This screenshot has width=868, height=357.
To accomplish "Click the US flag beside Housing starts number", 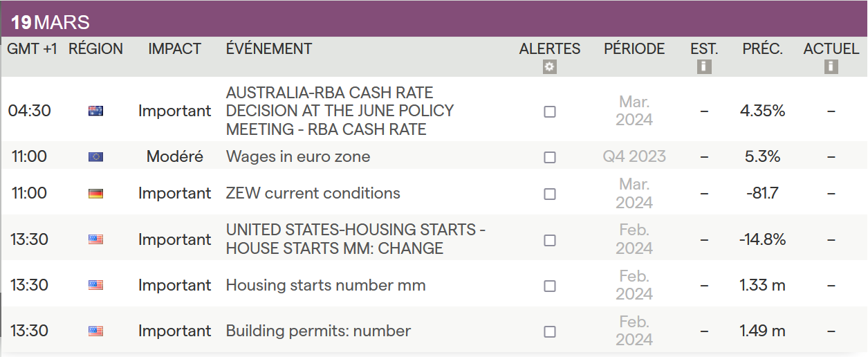I will coord(95,285).
